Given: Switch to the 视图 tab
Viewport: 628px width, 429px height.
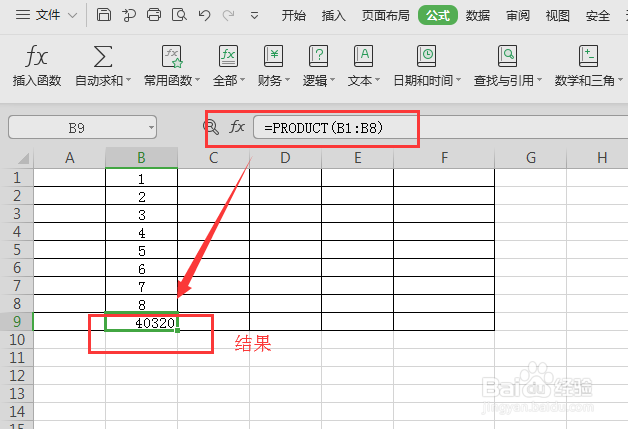Looking at the screenshot, I should coord(558,16).
